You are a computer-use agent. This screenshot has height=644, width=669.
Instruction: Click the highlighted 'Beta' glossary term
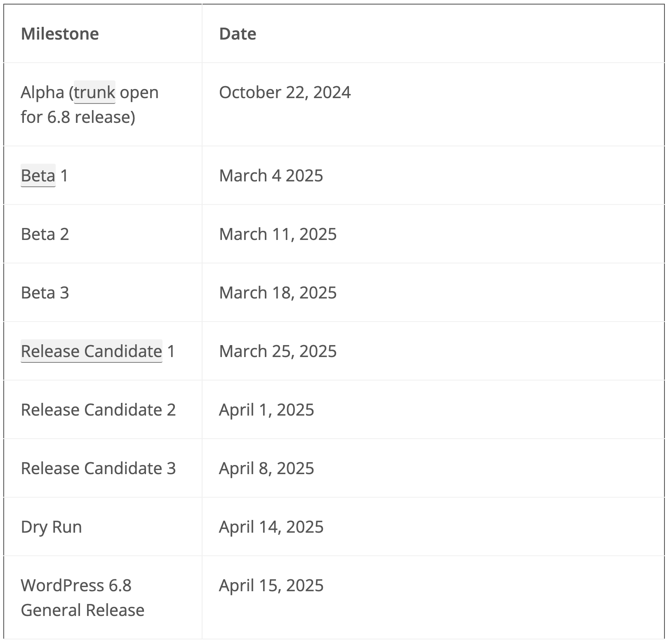(38, 176)
